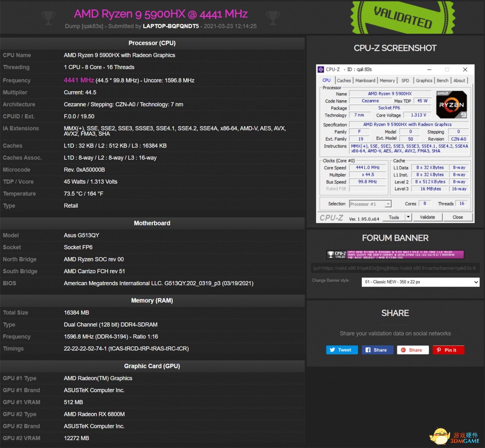Open the Mainboard tab

365,81
